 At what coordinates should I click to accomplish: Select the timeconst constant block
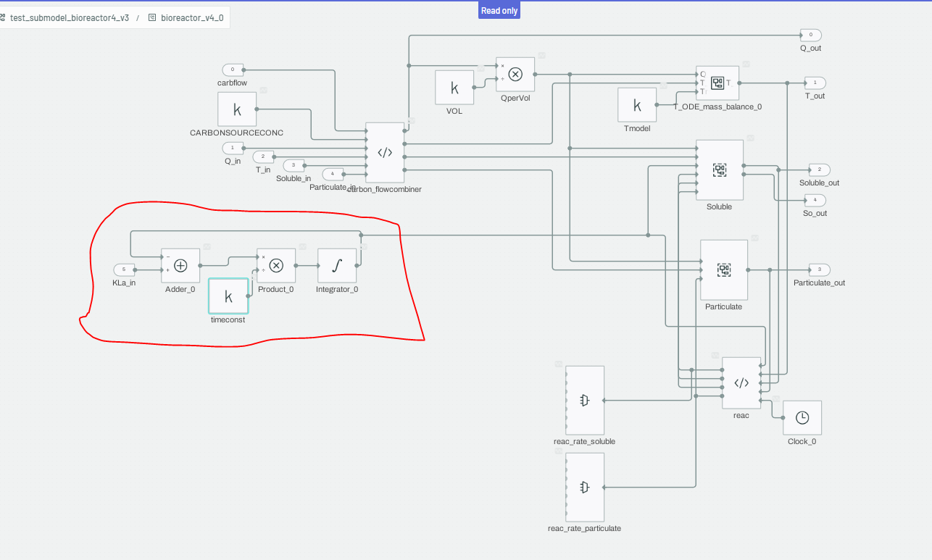tap(228, 296)
